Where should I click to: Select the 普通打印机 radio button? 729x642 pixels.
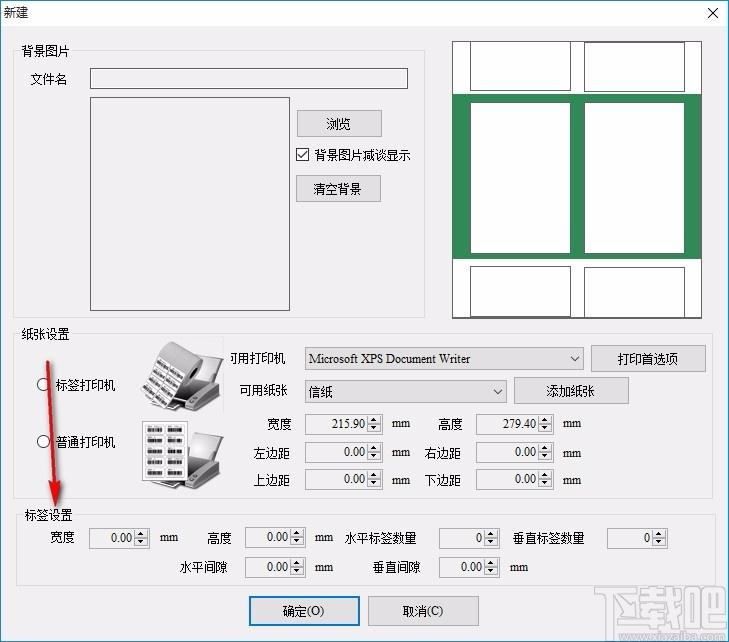[x=43, y=441]
